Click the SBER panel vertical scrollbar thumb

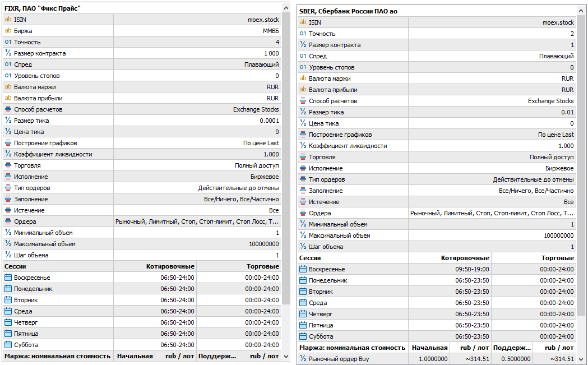click(581, 166)
